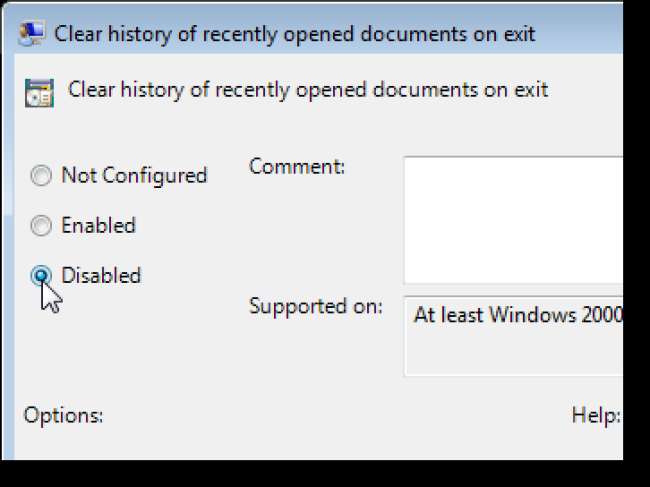Click the "Supported on:" label

[x=315, y=307]
